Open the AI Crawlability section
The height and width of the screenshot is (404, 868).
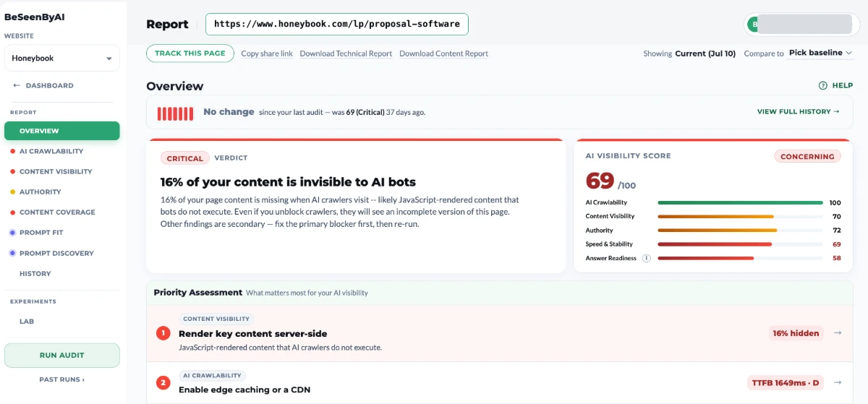[51, 151]
